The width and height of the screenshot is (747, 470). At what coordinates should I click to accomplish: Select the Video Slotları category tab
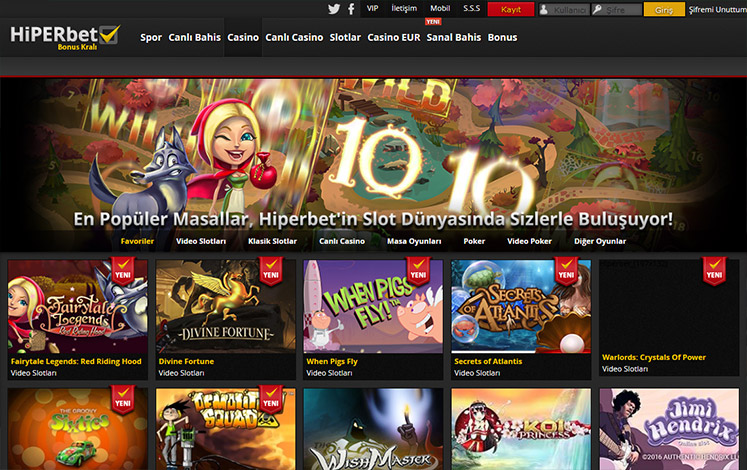(201, 241)
